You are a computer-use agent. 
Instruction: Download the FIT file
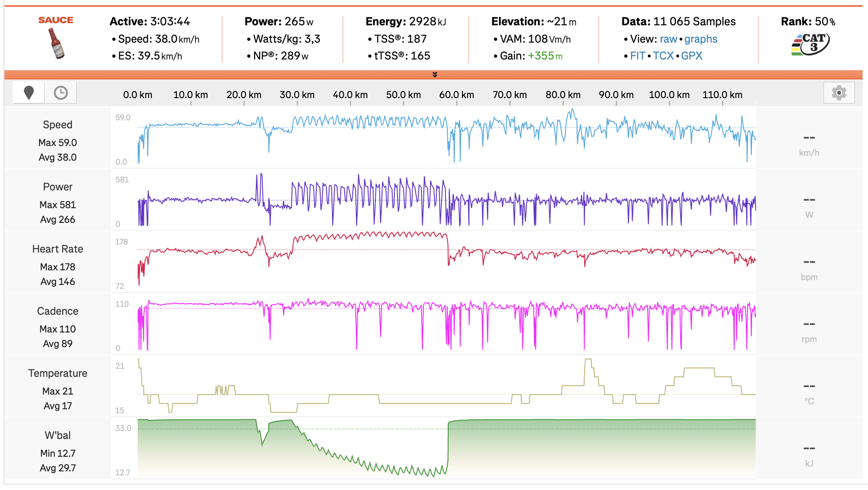[637, 56]
